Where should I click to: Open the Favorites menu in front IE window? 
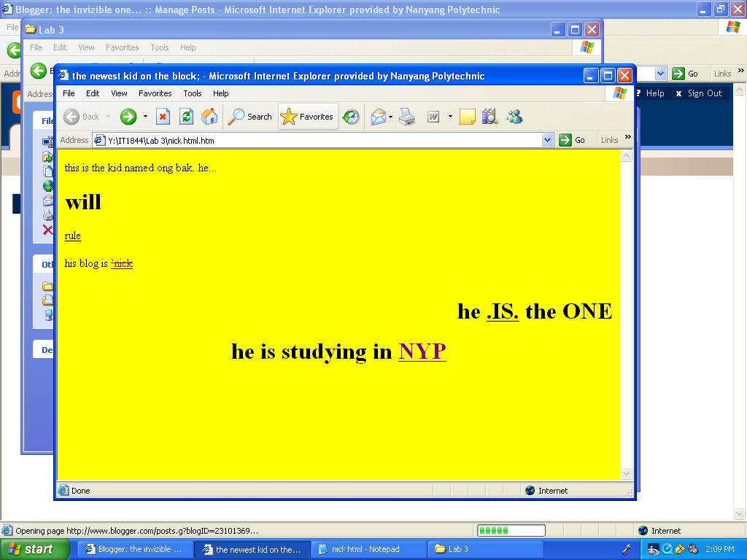pos(155,93)
